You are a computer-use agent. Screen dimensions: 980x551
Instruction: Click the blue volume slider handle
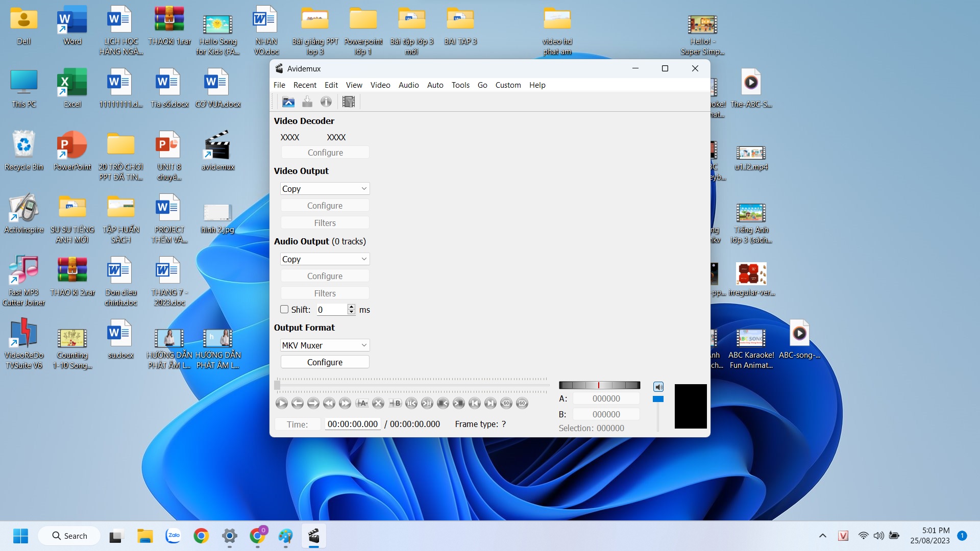658,399
